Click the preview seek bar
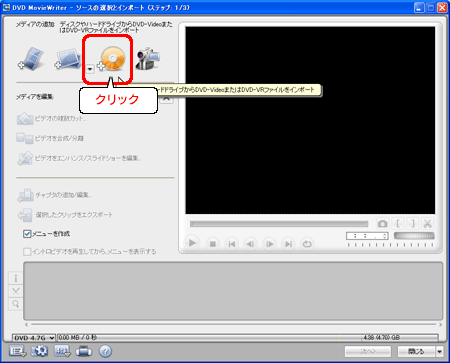The height and width of the screenshot is (363, 450). pos(279,224)
